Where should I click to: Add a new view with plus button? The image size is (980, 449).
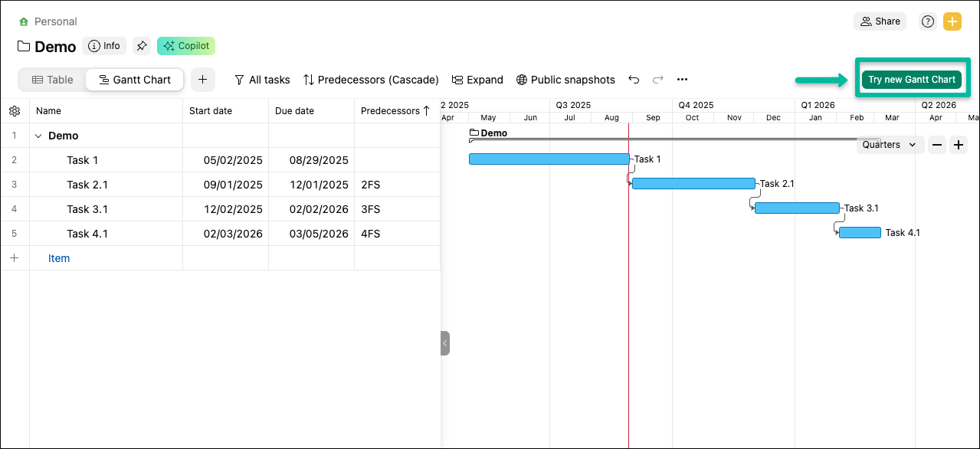(x=203, y=80)
